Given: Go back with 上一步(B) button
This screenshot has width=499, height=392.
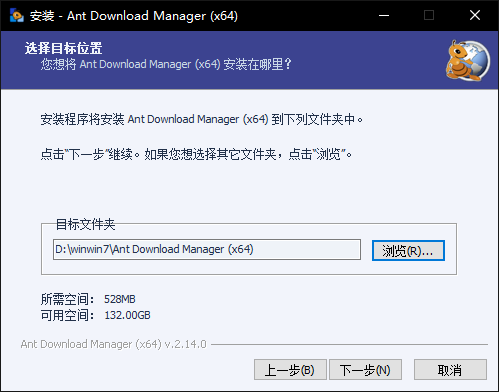Looking at the screenshot, I should tap(290, 370).
